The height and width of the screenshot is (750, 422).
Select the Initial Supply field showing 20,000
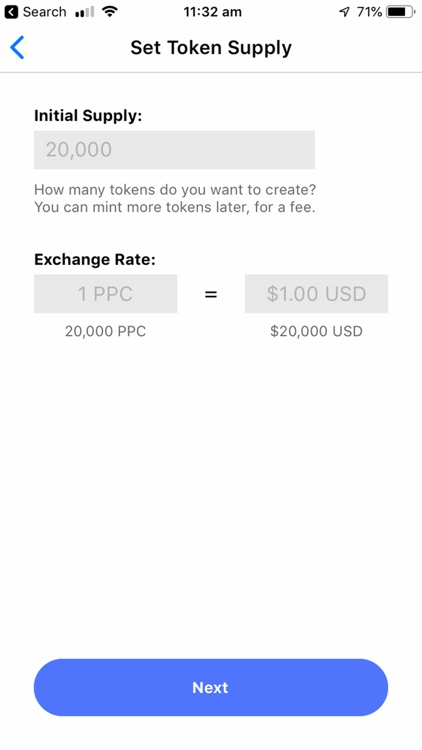[174, 150]
